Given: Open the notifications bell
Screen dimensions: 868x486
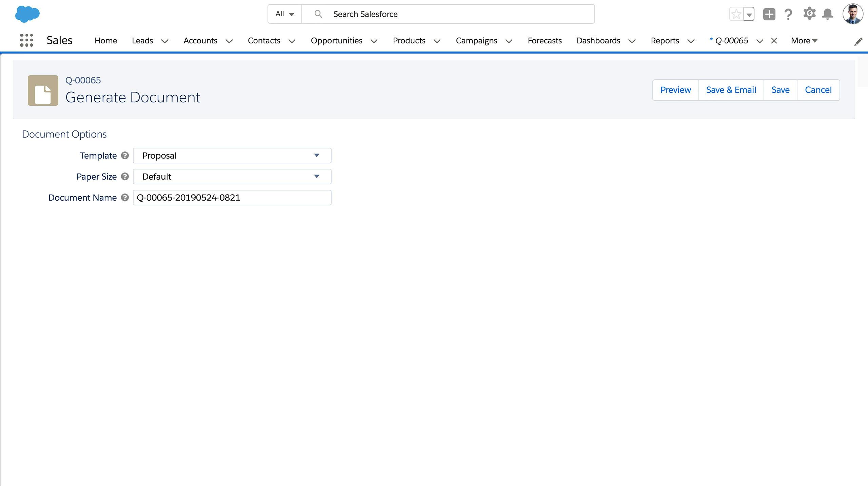Looking at the screenshot, I should [828, 14].
